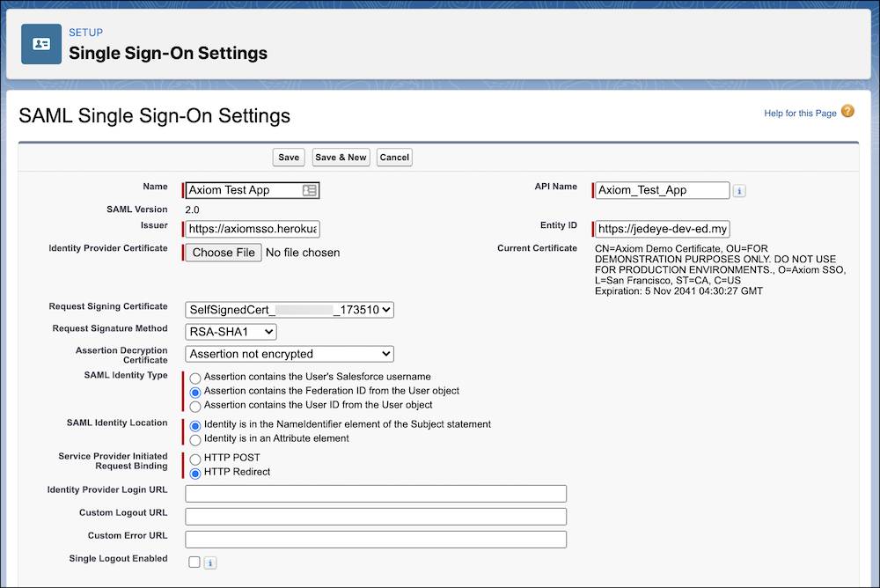Click the Save button

(x=289, y=158)
